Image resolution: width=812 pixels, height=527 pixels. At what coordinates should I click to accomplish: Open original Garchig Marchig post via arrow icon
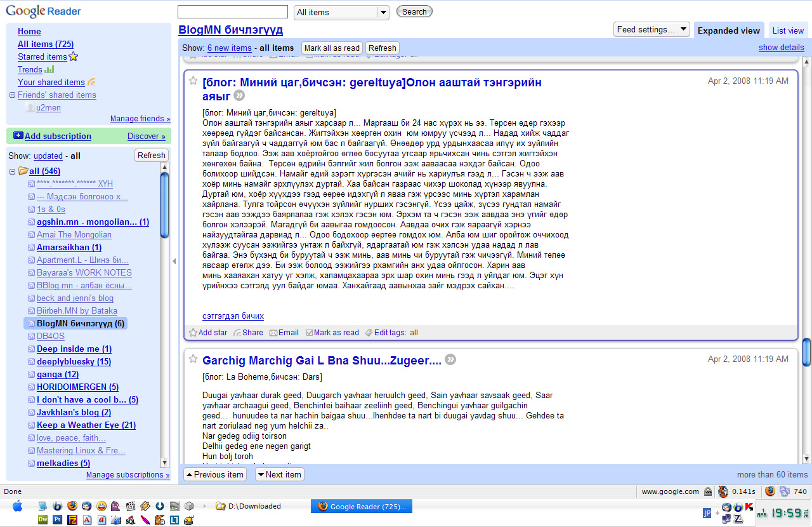click(450, 359)
